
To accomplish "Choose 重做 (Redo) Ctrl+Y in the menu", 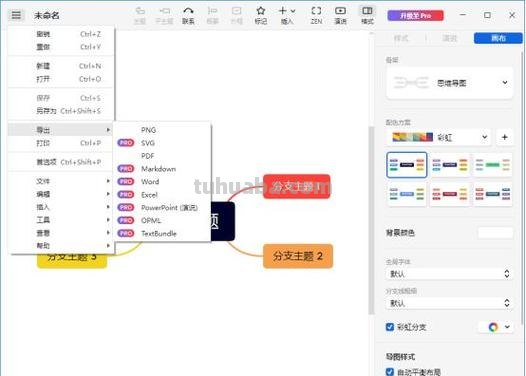I will tap(61, 47).
